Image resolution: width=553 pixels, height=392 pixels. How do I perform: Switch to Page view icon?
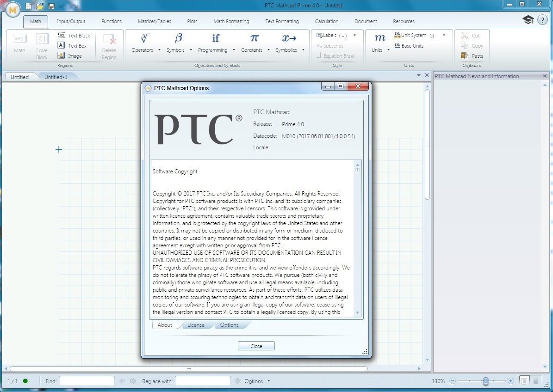click(x=524, y=381)
